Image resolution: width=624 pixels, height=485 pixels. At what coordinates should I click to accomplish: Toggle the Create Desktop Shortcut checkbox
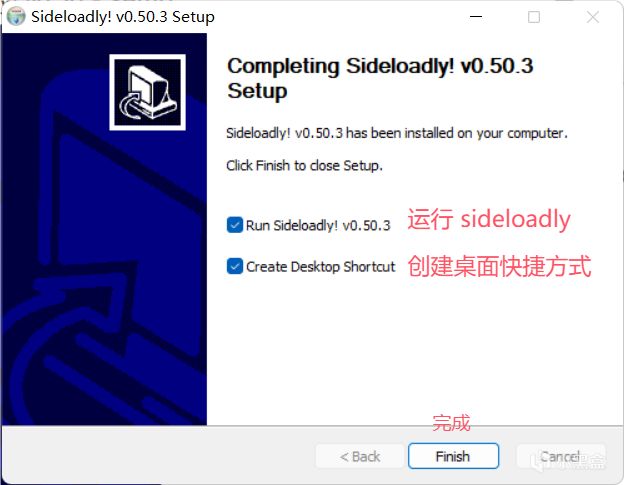(235, 266)
